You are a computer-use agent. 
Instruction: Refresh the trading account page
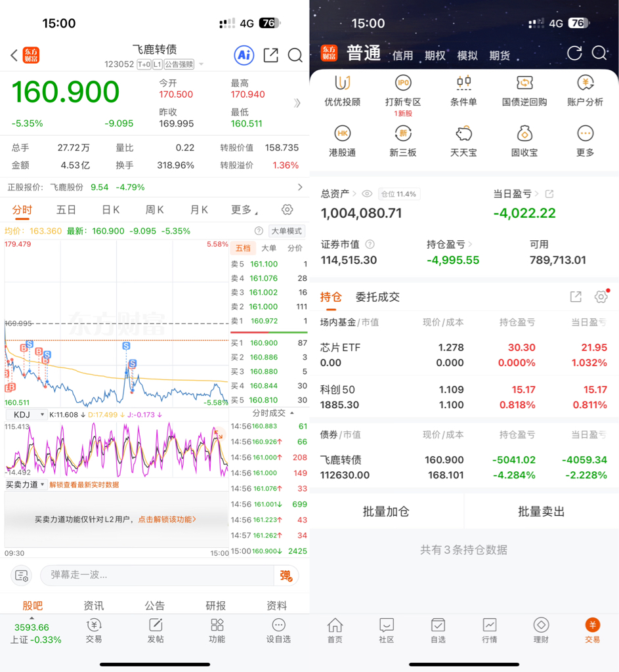click(x=574, y=53)
